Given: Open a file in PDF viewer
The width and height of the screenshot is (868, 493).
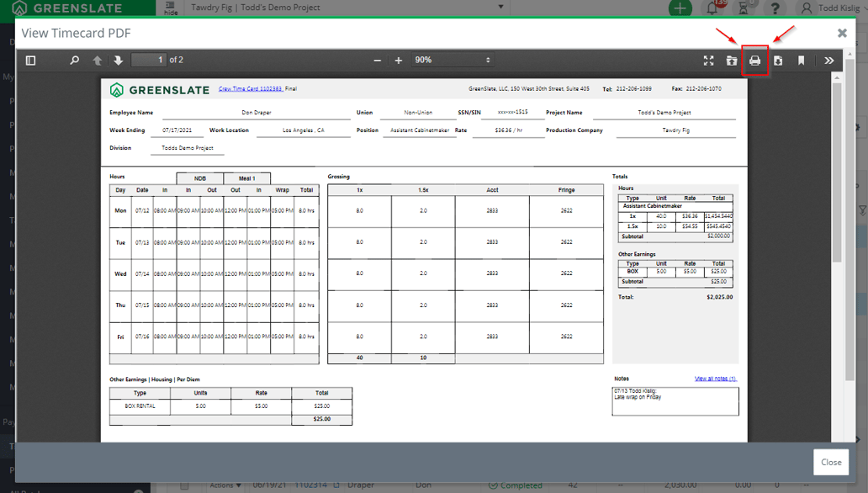Looking at the screenshot, I should pyautogui.click(x=732, y=61).
